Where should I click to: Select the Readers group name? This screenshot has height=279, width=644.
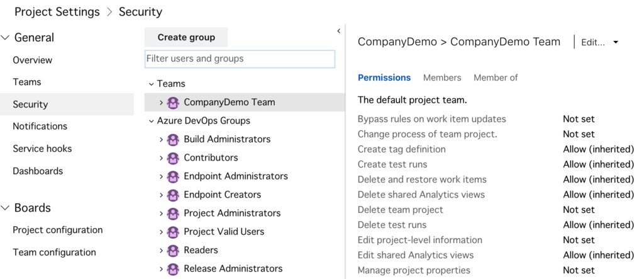pos(201,250)
